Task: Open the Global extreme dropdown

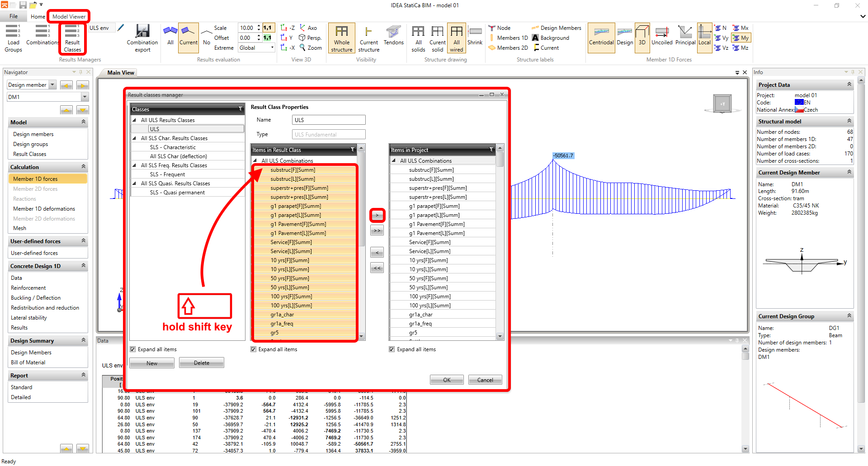Action: click(272, 48)
